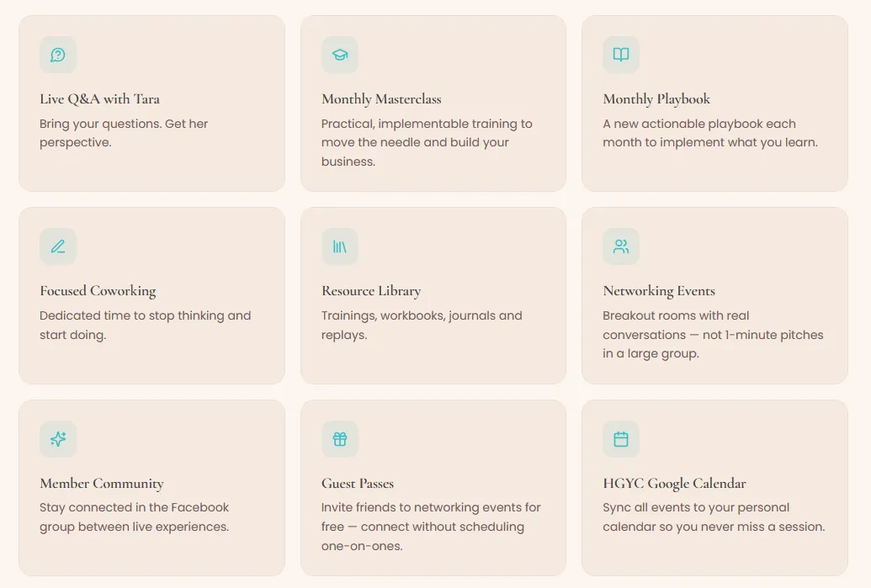Click the open book Playbook icon
Viewport: 871px width, 588px height.
click(621, 55)
